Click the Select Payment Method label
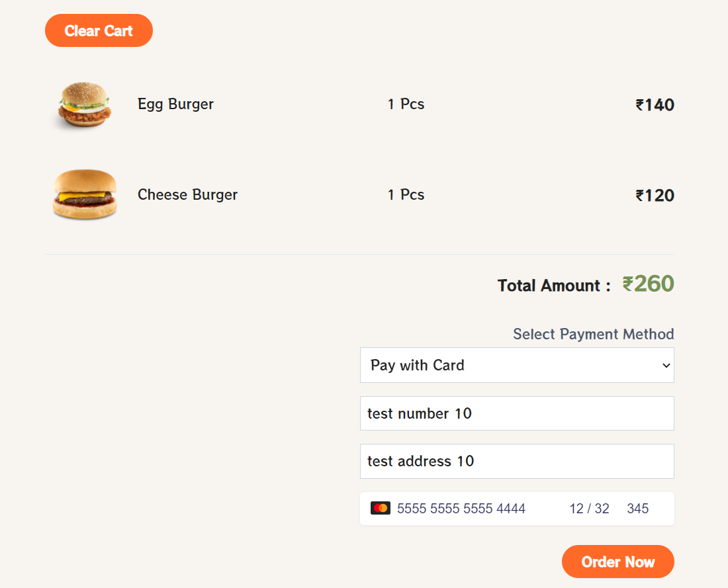This screenshot has width=728, height=588. (x=593, y=334)
